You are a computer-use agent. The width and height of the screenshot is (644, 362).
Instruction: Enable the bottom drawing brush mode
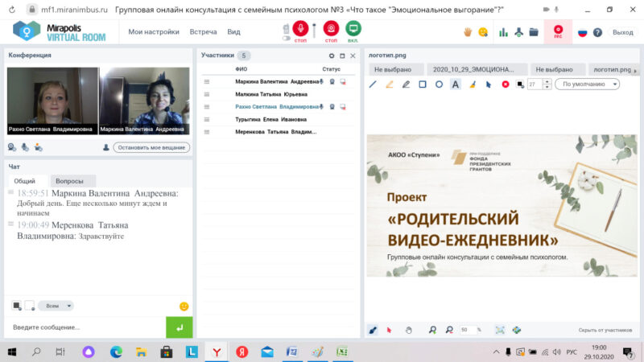tap(373, 330)
